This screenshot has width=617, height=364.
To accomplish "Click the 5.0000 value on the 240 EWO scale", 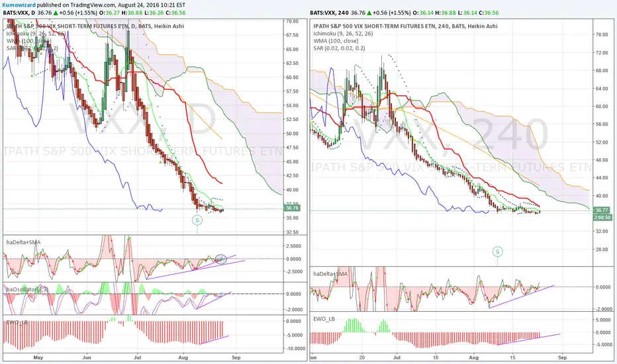I will pyautogui.click(x=604, y=320).
